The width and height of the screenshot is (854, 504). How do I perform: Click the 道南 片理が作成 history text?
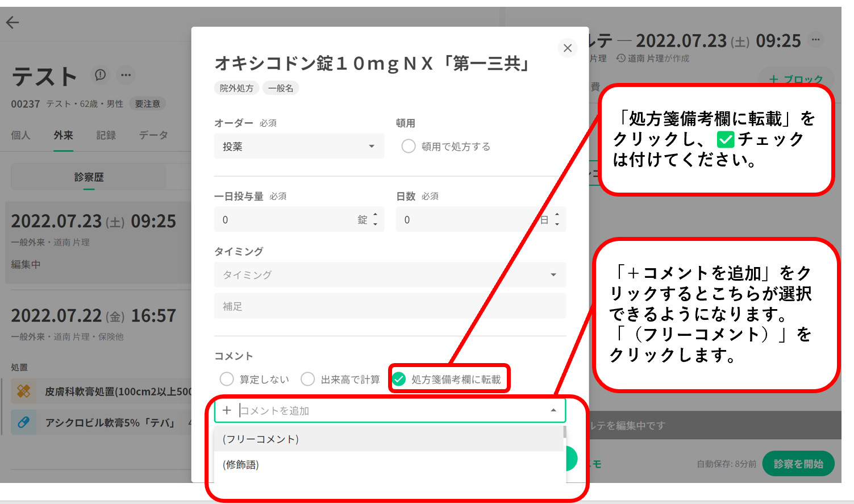coord(653,59)
